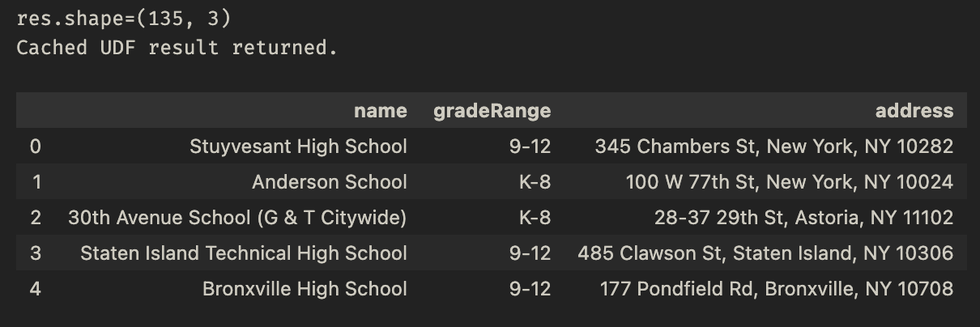Select row index 3
The width and height of the screenshot is (980, 327).
[x=35, y=253]
